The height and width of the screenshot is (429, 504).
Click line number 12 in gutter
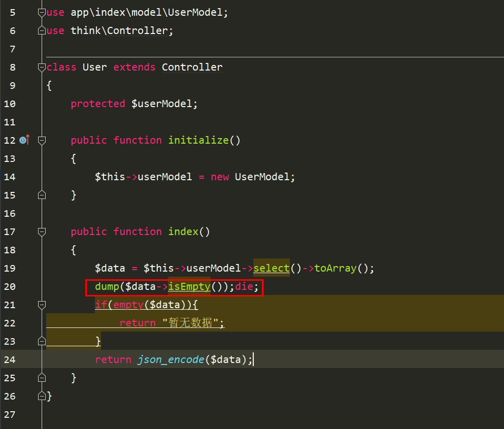coord(10,141)
